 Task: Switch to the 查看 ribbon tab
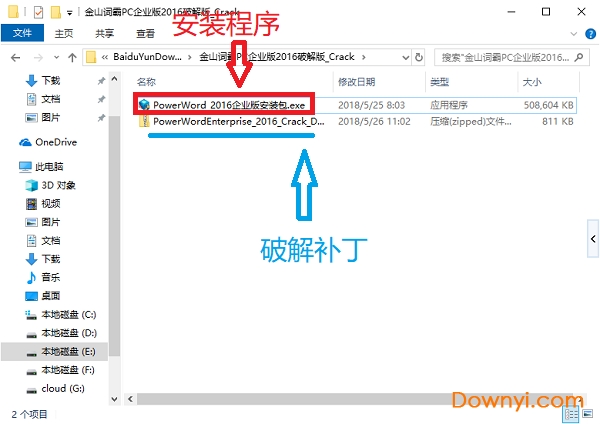148,33
